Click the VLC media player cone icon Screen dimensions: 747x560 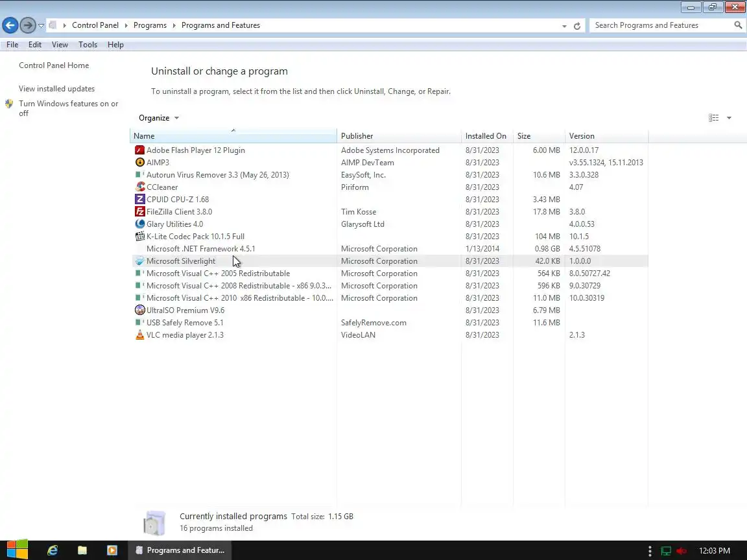pyautogui.click(x=139, y=334)
